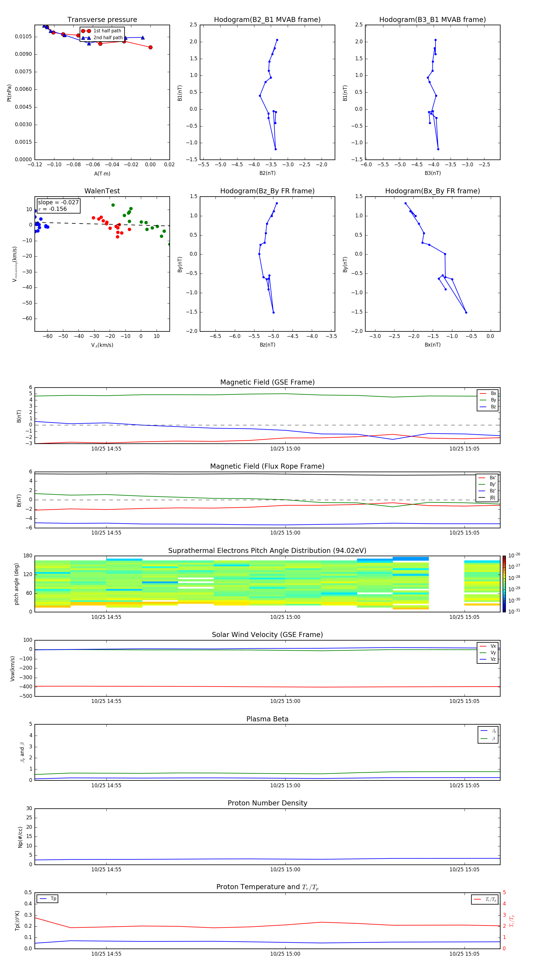
Task: Click the 'Bz' legend entry in GSE magnetic field plot
Action: (488, 407)
